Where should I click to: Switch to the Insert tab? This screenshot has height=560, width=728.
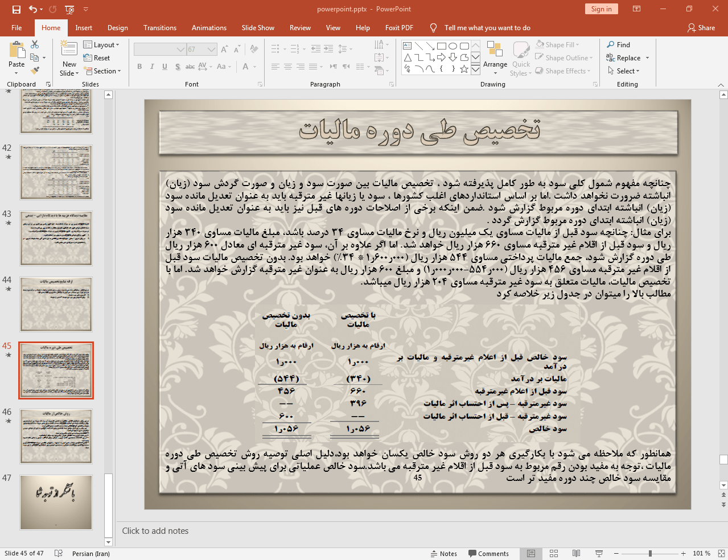pyautogui.click(x=84, y=28)
